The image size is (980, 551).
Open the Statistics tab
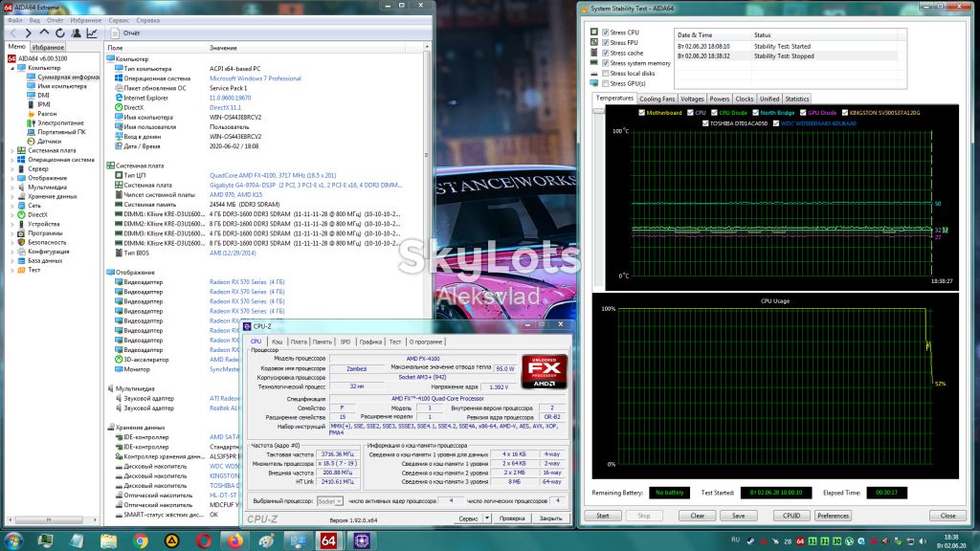(797, 99)
